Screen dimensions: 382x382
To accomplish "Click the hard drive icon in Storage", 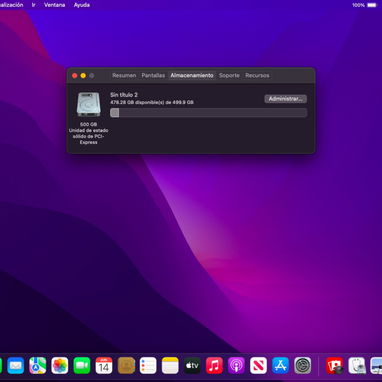I will (x=88, y=104).
